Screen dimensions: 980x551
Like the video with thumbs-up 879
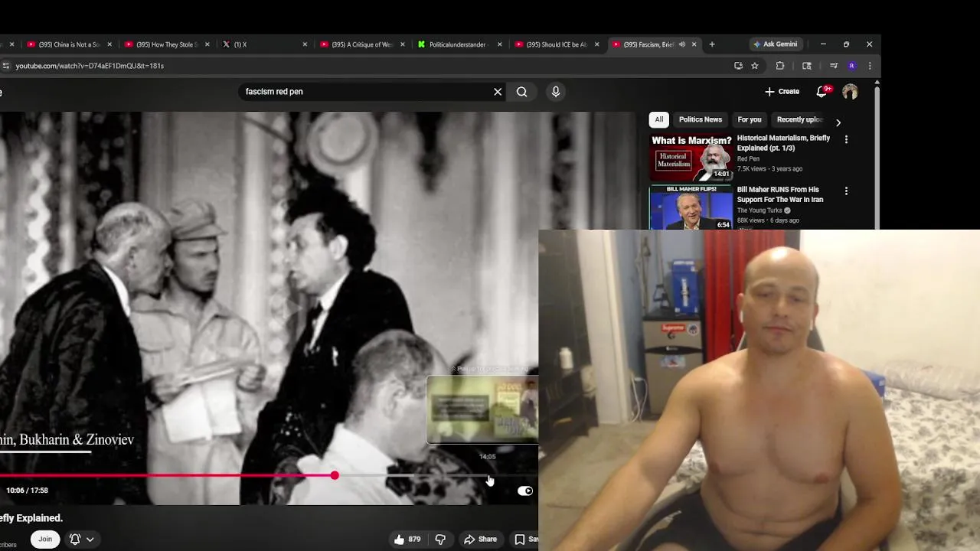(407, 540)
